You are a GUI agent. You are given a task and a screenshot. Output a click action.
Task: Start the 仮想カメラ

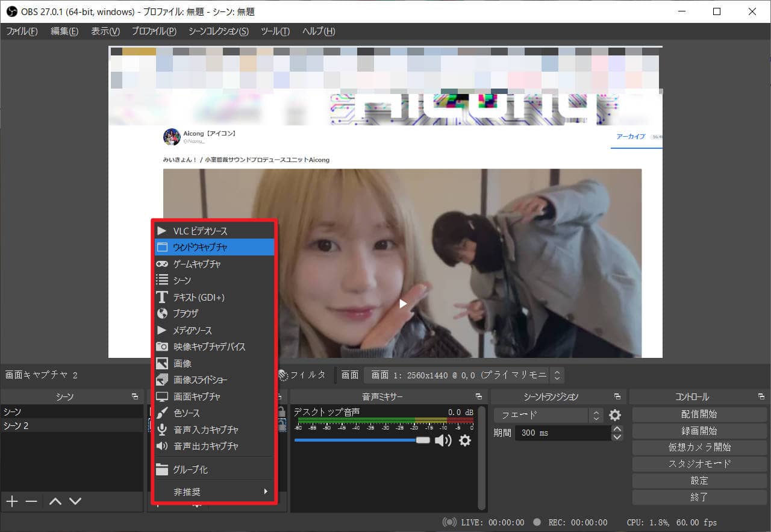(x=699, y=447)
